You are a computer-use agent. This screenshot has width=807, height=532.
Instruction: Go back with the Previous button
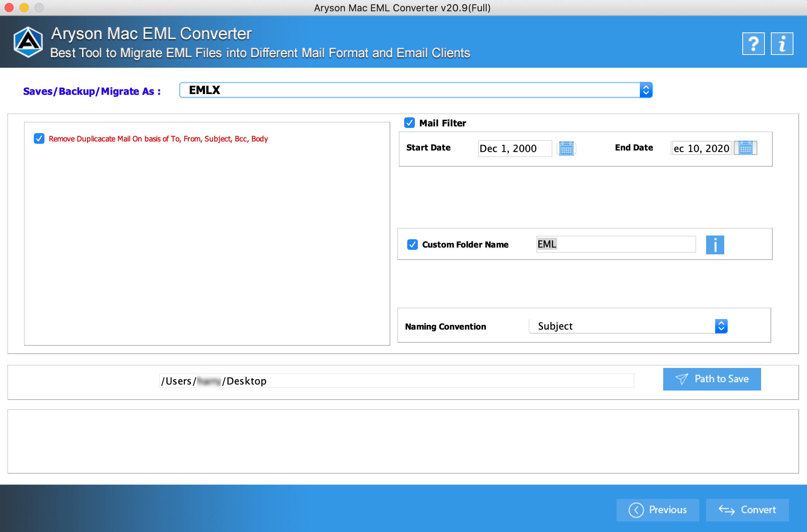pyautogui.click(x=658, y=510)
